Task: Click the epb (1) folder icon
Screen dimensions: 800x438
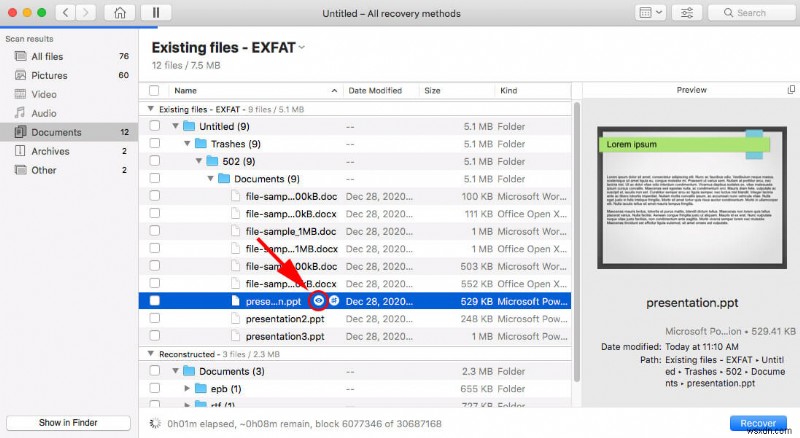Action: (201, 388)
